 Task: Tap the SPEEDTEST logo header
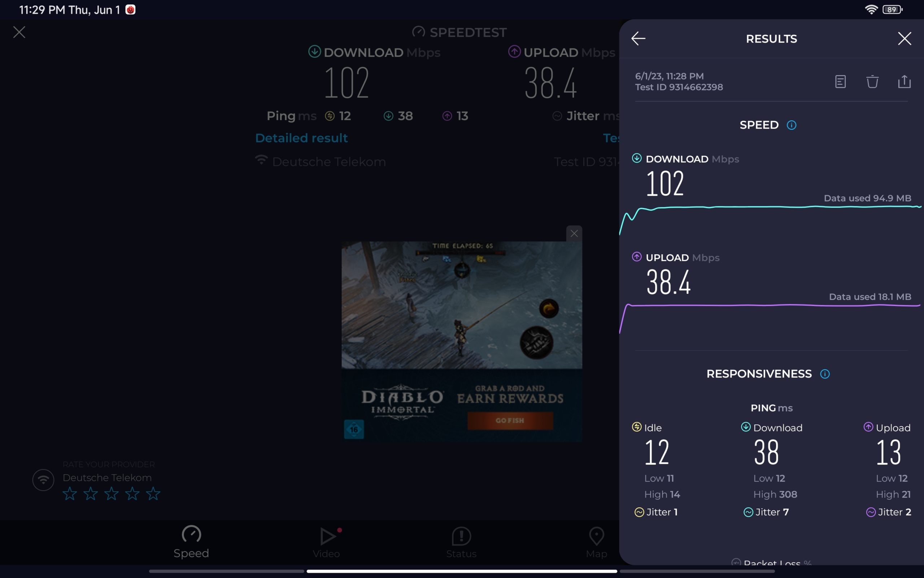coord(459,33)
